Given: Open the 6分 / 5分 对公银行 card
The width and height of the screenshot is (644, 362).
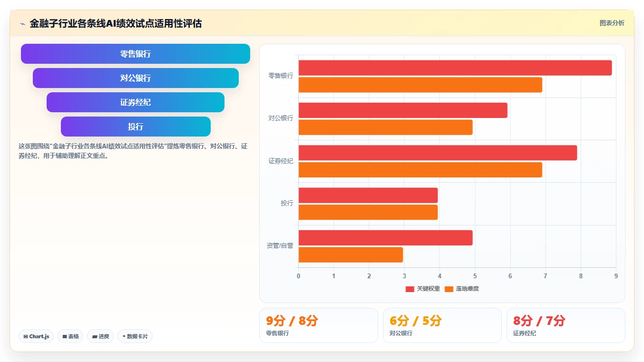Looking at the screenshot, I should pos(442,325).
